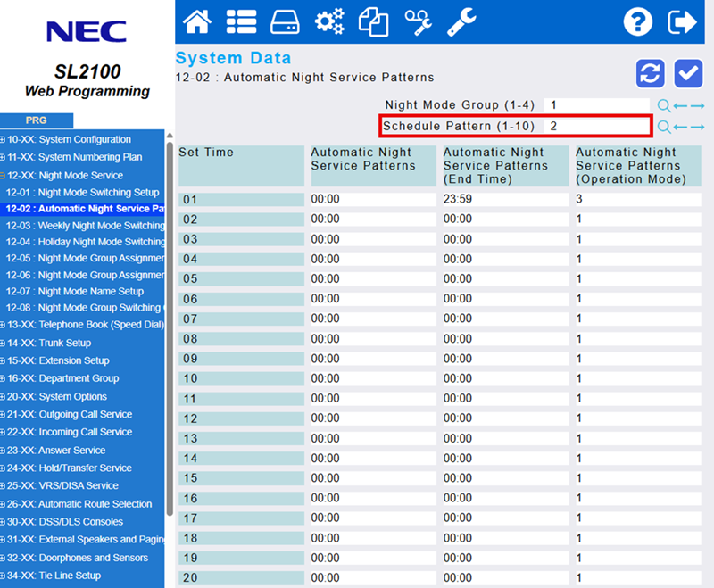The width and height of the screenshot is (714, 588).
Task: Expand the 15-XX Extension Setup node
Action: (x=4, y=361)
